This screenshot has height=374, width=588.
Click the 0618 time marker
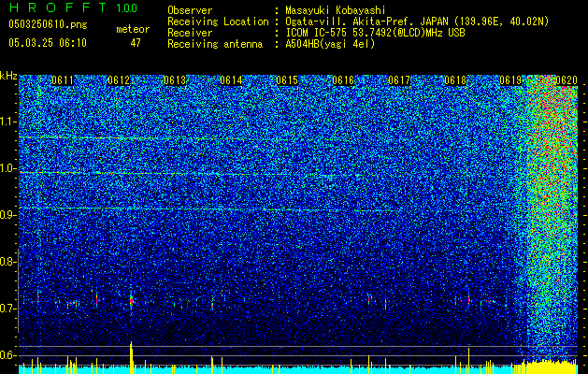455,80
